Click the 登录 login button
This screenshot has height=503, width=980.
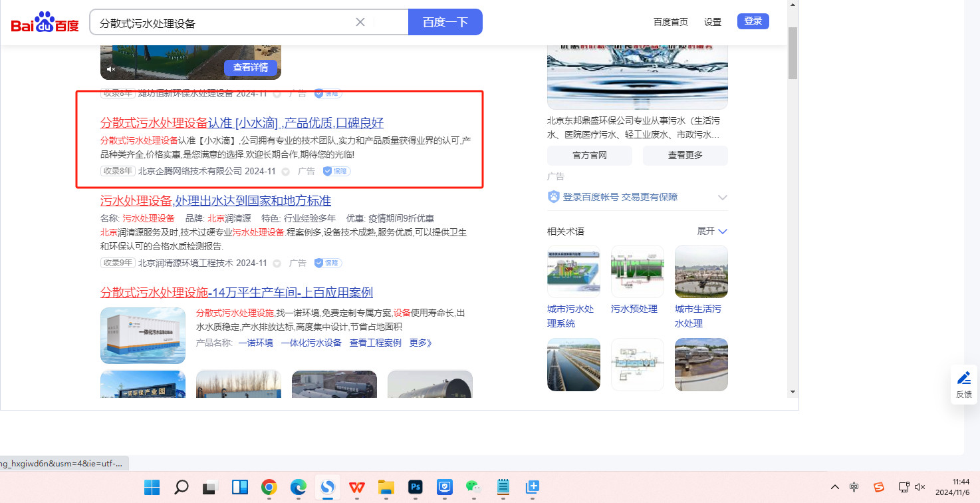coord(753,21)
